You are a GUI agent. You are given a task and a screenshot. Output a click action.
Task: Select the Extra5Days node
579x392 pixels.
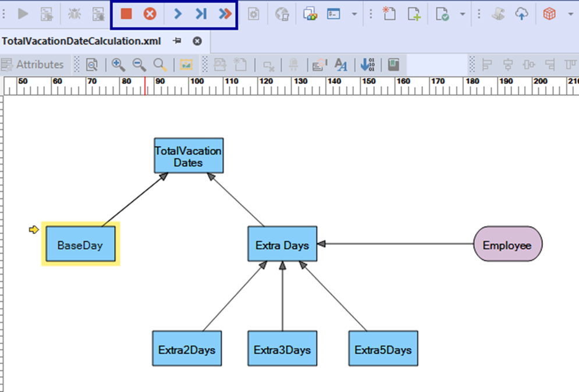383,348
